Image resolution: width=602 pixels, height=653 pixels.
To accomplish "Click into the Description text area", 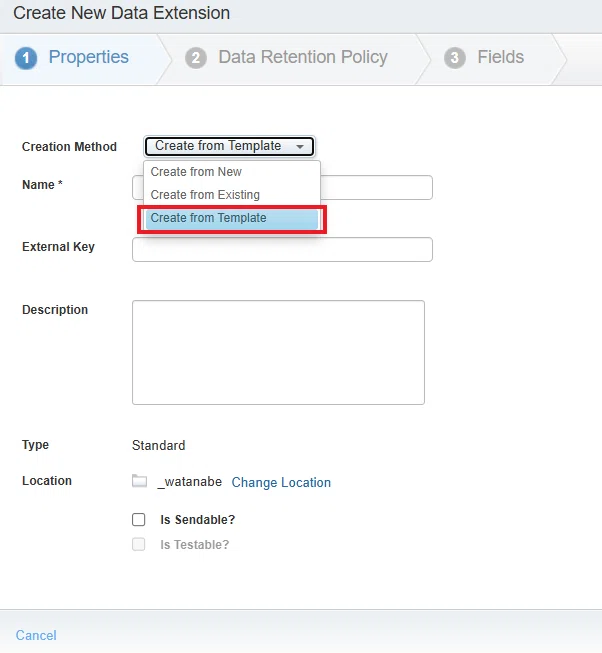I will pyautogui.click(x=279, y=352).
